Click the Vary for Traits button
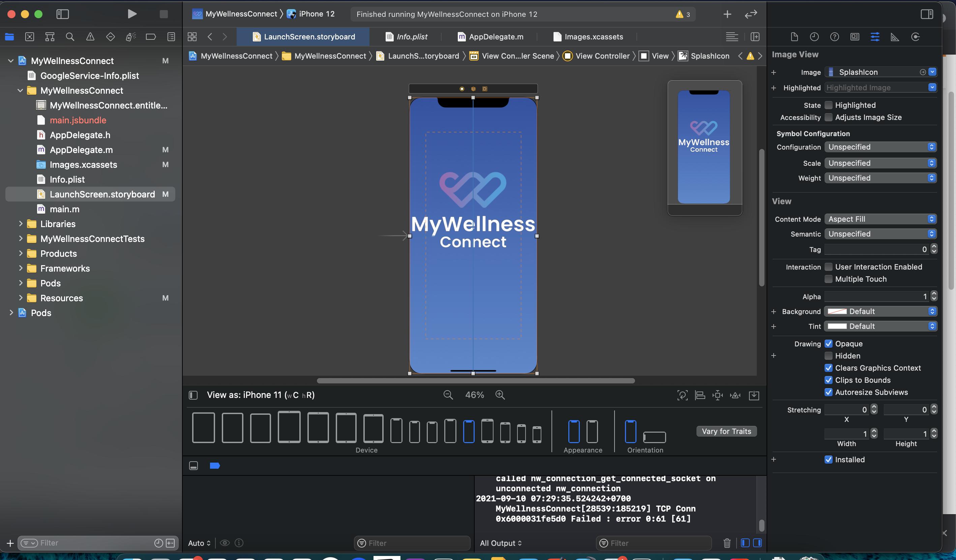Viewport: 956px width, 560px height. [x=726, y=432]
